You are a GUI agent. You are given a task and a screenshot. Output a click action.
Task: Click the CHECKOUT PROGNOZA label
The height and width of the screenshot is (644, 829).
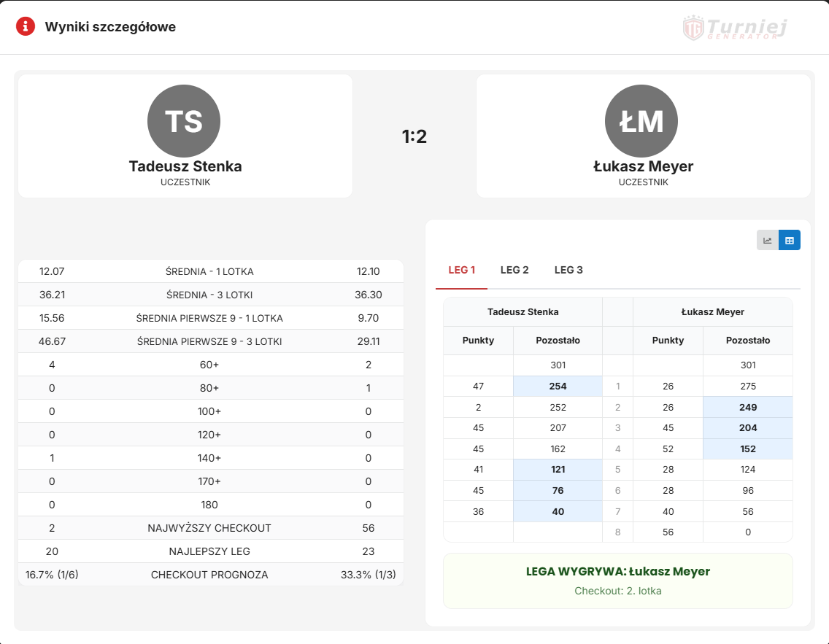(209, 574)
